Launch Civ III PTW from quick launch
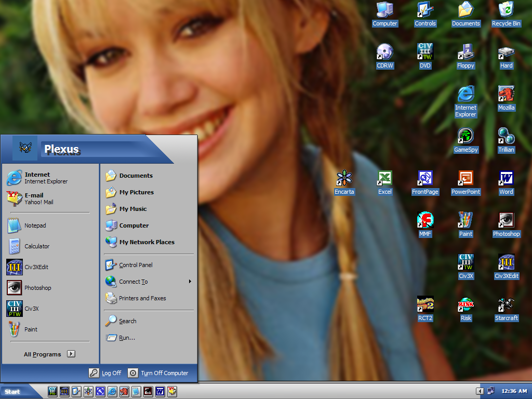Screen dimensions: 532x399 tap(52, 392)
